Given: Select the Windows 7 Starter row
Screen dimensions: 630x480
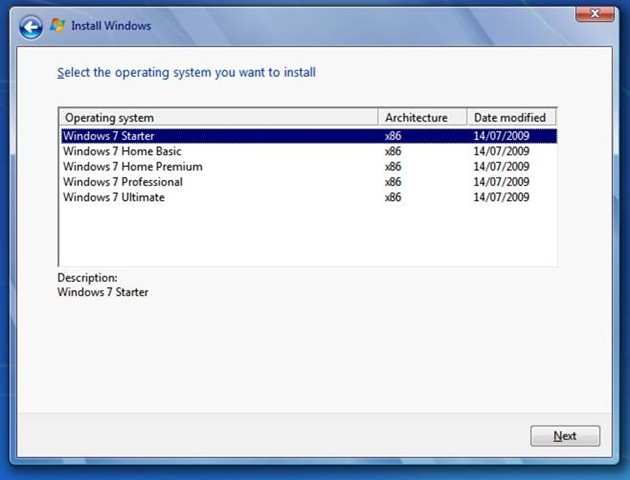Looking at the screenshot, I should [x=309, y=136].
